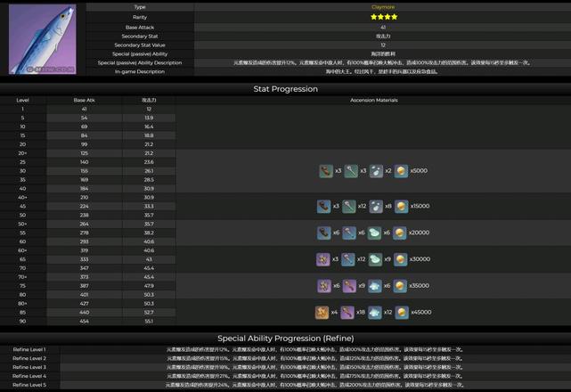Select the Refine Level 5 row label
This screenshot has width=571, height=392.
pyautogui.click(x=29, y=385)
